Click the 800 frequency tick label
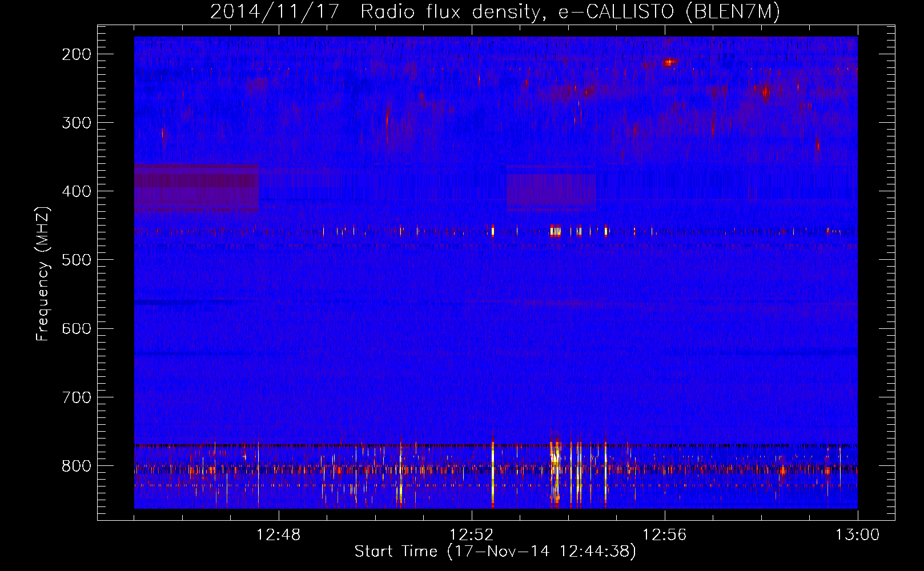 pos(77,465)
